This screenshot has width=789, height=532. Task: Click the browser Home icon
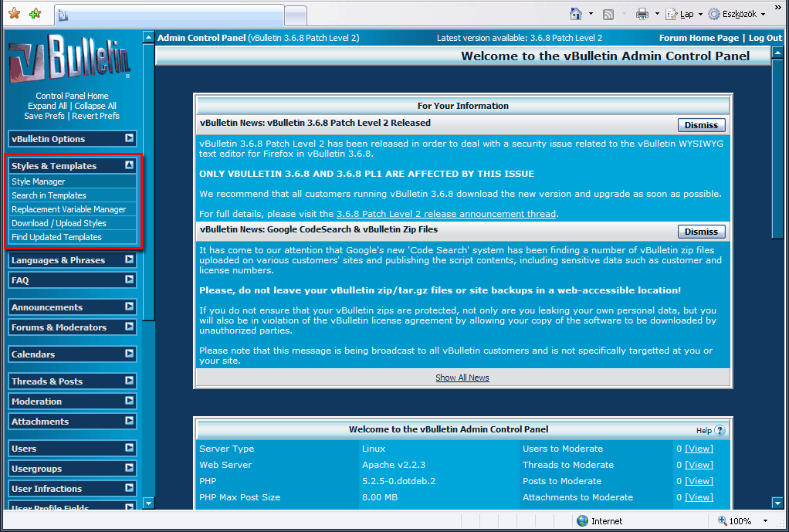tap(575, 14)
